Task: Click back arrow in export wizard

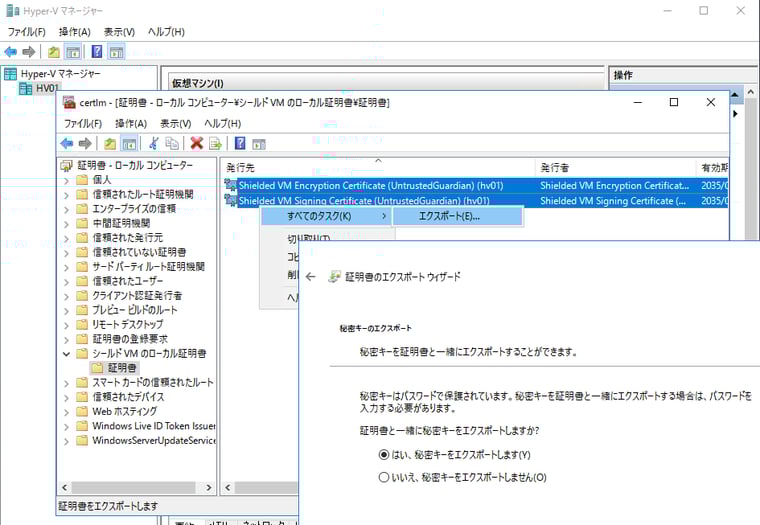Action: [311, 277]
